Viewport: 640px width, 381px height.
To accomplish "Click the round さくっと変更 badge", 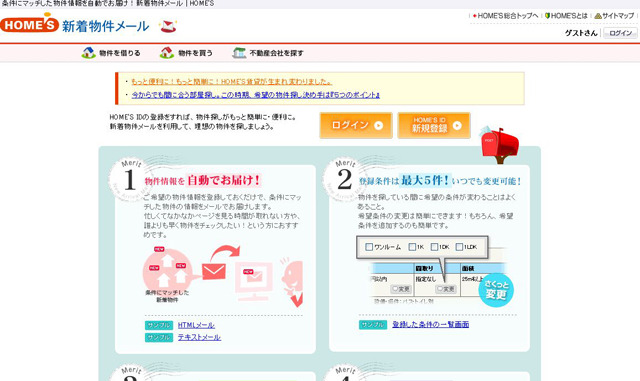I will (x=496, y=290).
